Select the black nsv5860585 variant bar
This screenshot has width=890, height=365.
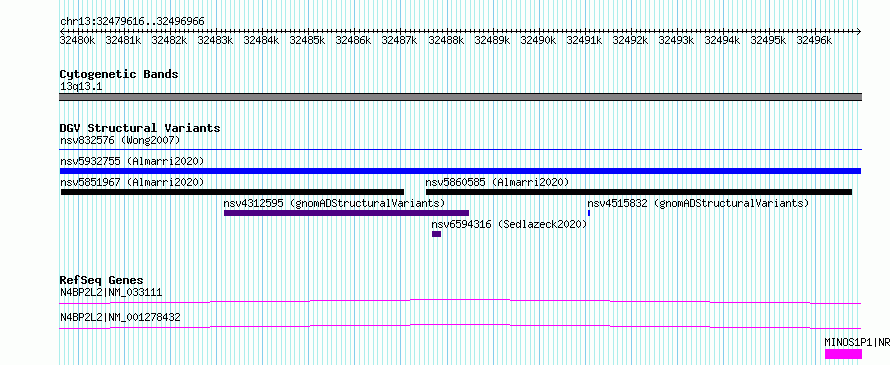point(639,192)
